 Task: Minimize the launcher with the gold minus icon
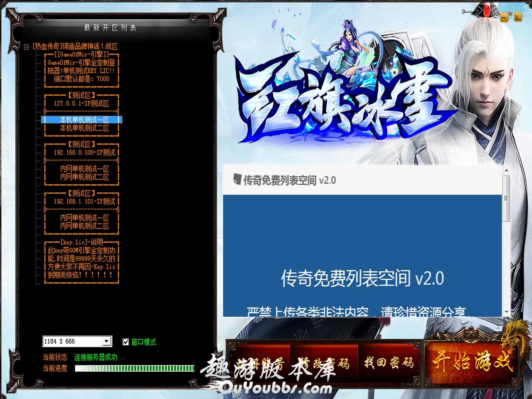(x=505, y=17)
